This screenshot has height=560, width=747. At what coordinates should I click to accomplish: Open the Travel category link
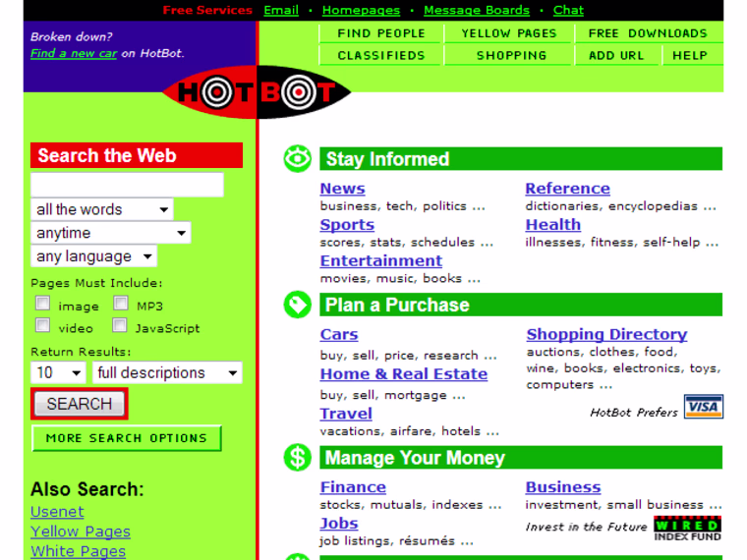(346, 414)
